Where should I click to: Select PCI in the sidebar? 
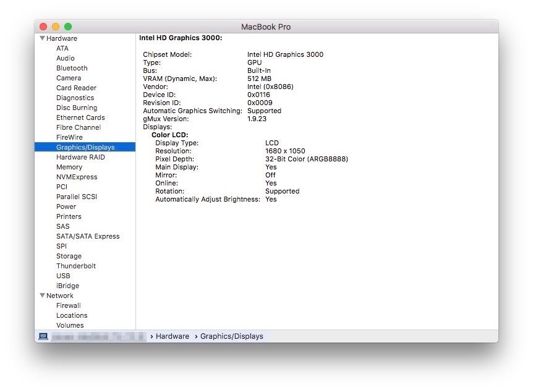(x=62, y=187)
